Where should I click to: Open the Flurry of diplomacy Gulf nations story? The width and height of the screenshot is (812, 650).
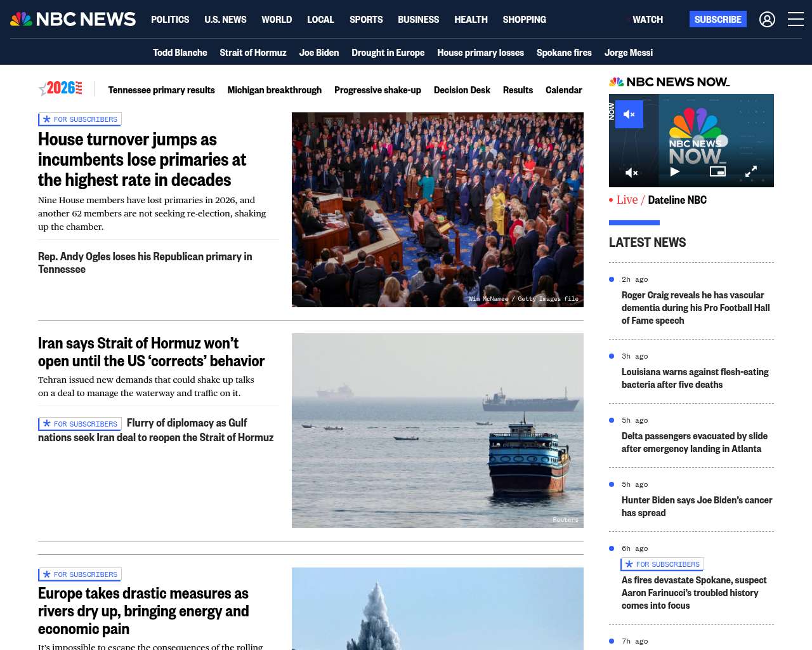point(156,430)
